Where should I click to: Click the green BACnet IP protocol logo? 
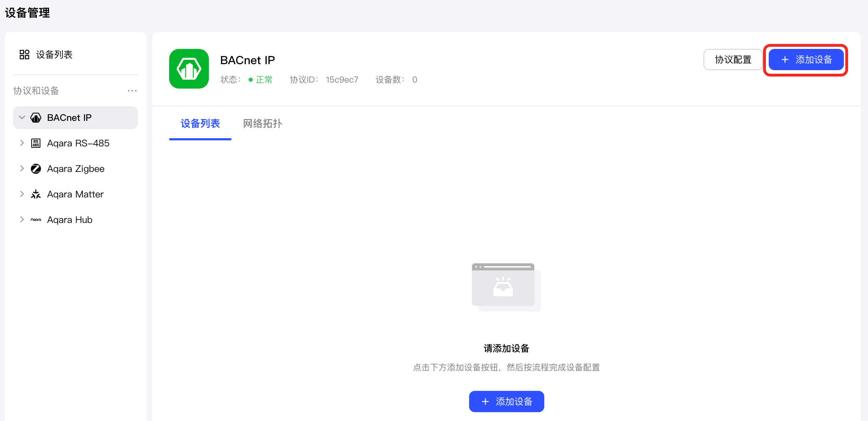[189, 69]
